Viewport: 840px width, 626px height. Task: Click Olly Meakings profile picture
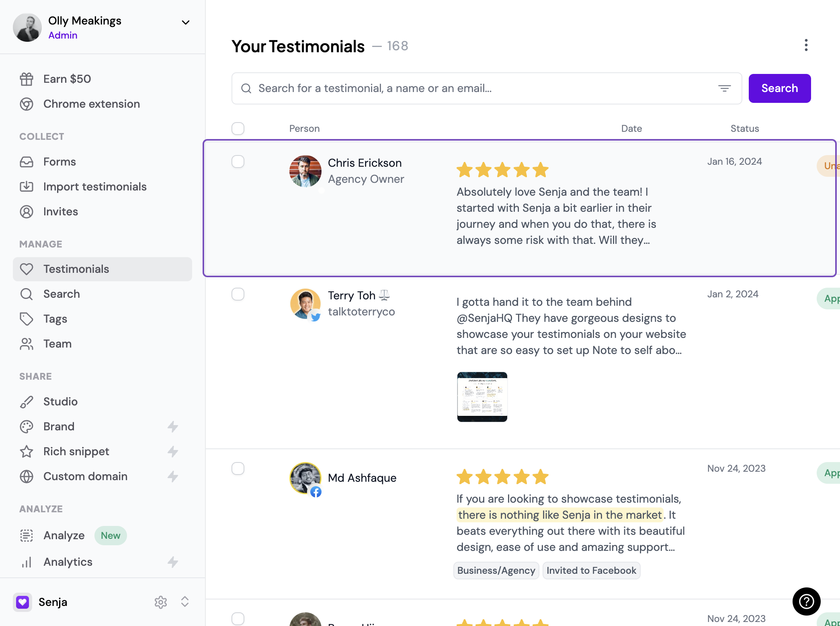tap(27, 27)
